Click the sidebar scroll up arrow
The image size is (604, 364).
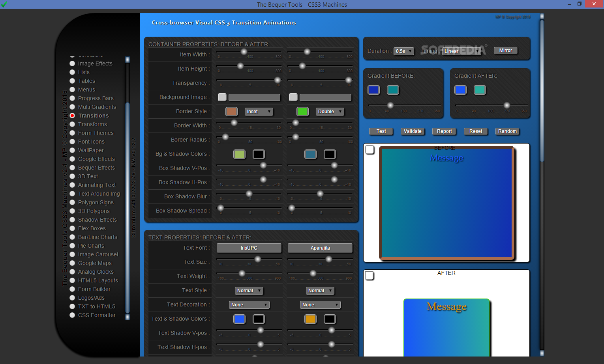(128, 60)
